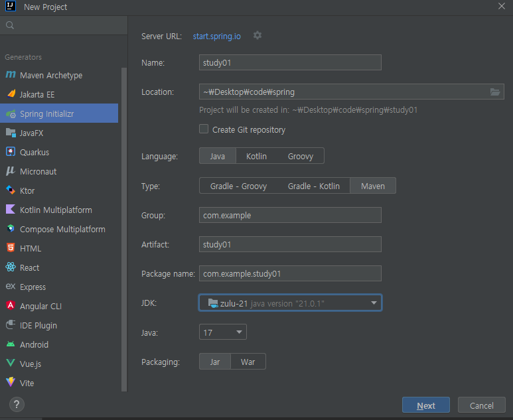The width and height of the screenshot is (513, 420).
Task: Select the Maven Archetype generator label
Action: pos(51,75)
